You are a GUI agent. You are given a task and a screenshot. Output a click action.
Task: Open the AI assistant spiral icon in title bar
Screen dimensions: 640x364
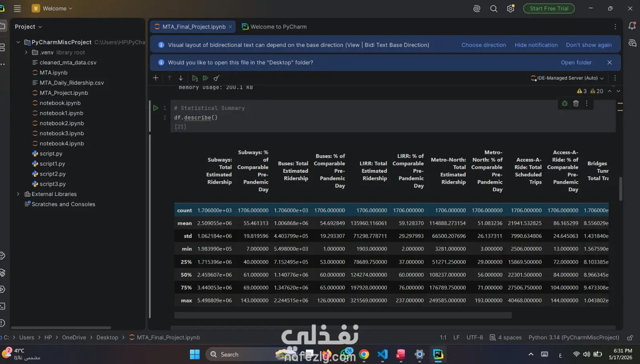477,8
